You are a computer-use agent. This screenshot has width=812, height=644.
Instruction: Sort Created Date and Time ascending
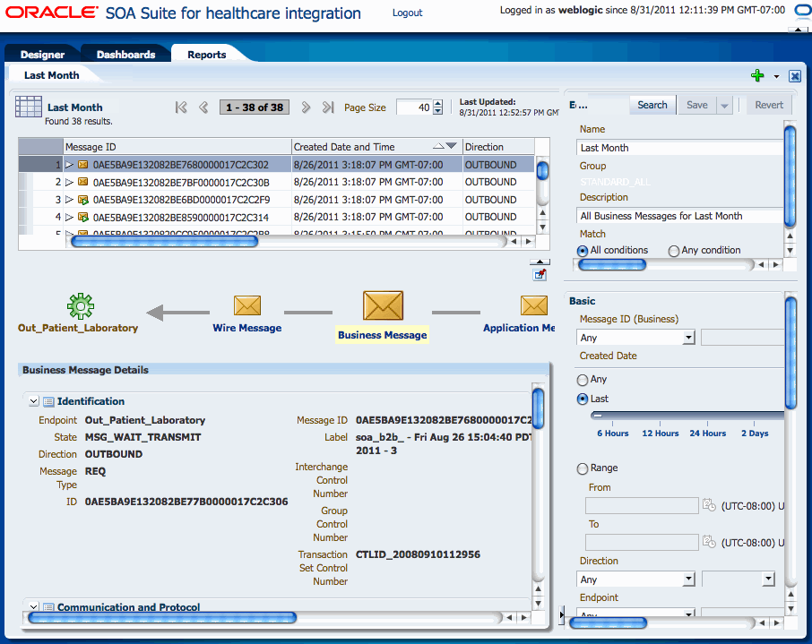[x=438, y=146]
